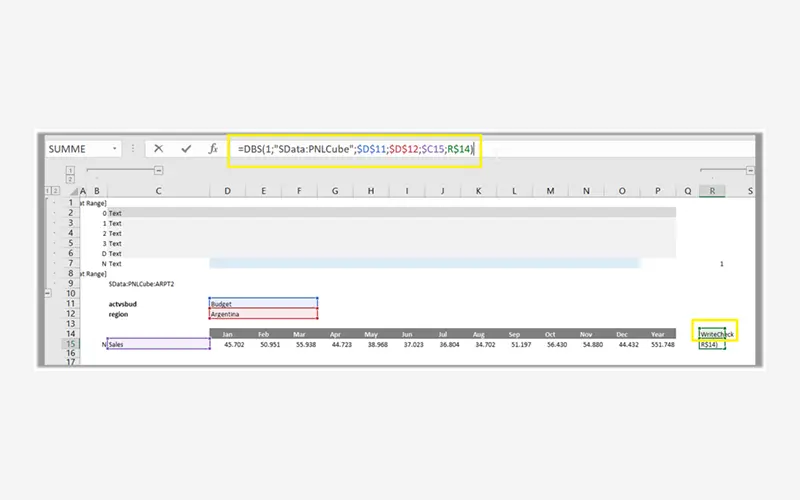
Task: Select row 15 header
Action: point(71,344)
